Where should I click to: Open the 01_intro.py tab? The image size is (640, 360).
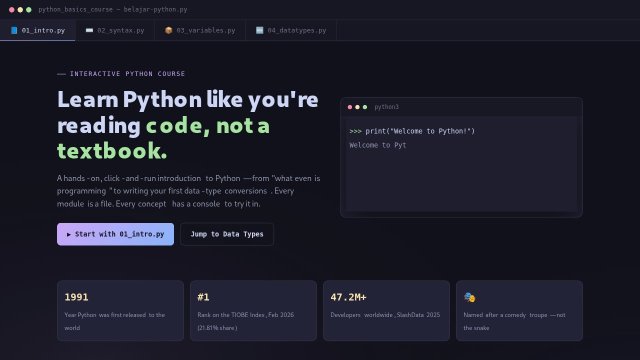(38, 30)
